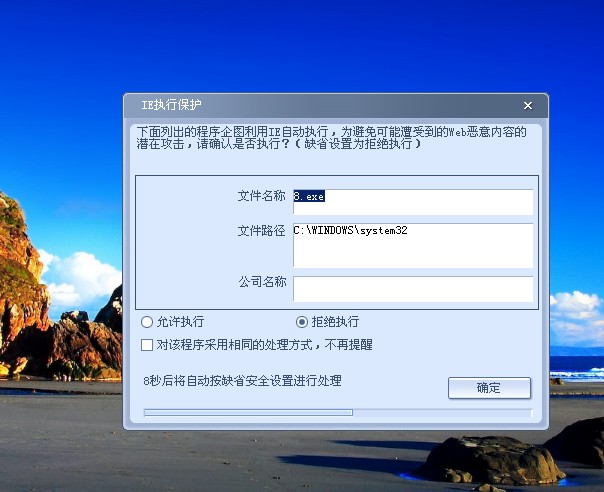Click the dark rock on desktop wallpaper
The height and width of the screenshot is (492, 604).
493,460
